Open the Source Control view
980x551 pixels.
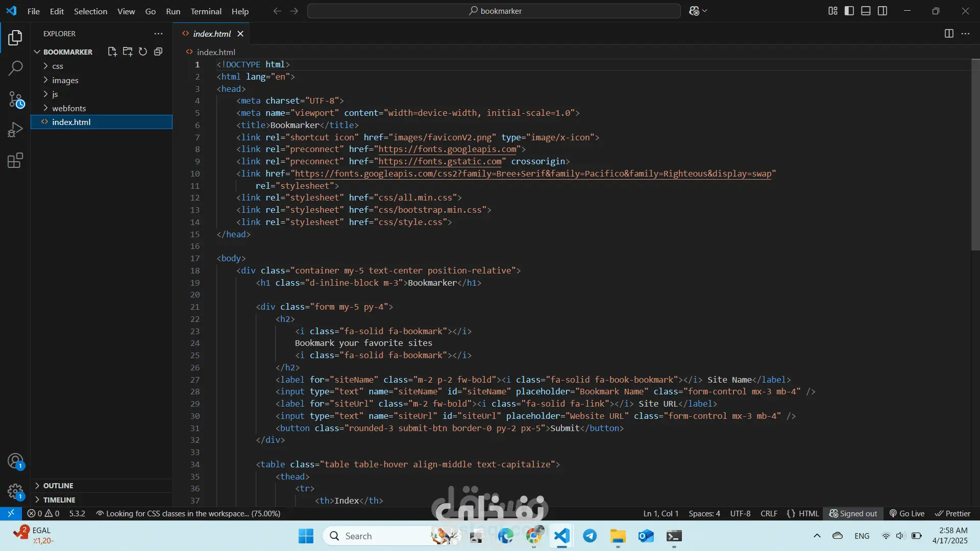[x=15, y=99]
